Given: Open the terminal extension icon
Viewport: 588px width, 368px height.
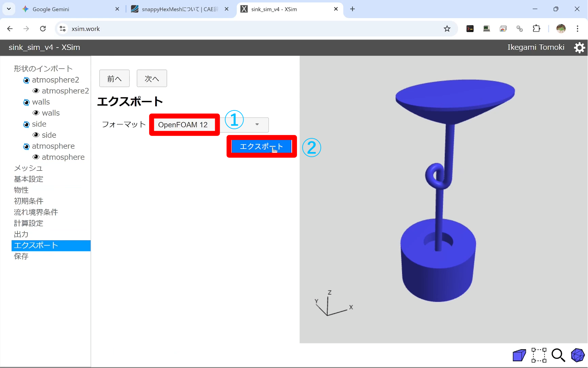Looking at the screenshot, I should tap(470, 29).
